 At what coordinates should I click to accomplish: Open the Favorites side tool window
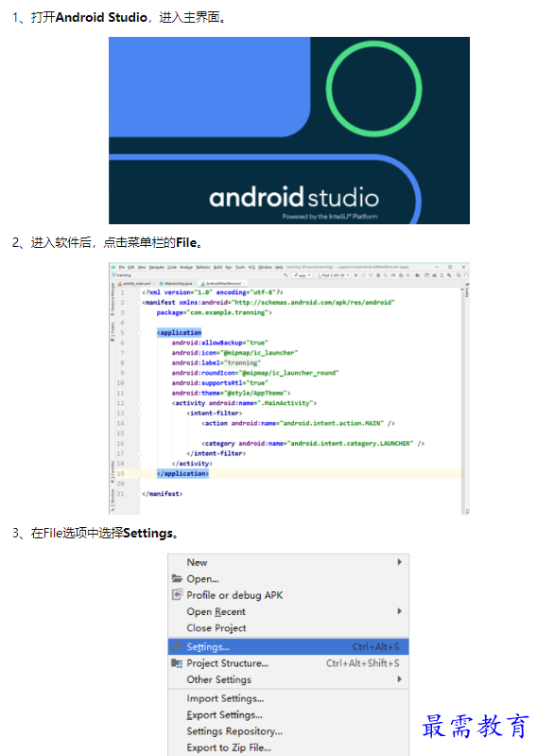click(x=113, y=472)
